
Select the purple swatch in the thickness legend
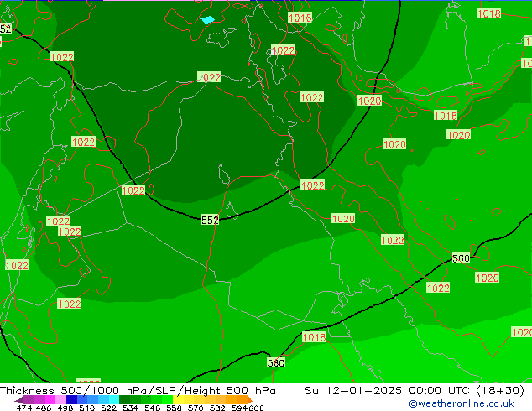[29, 399]
